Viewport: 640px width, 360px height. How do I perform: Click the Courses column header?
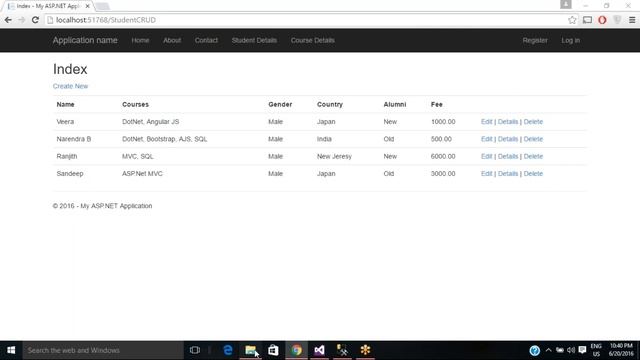coord(135,104)
